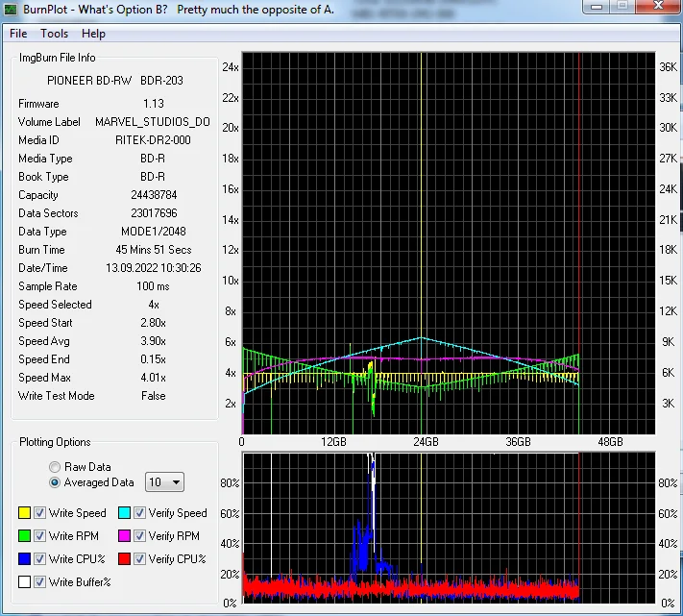Uncheck the Verify Speed checkbox

(140, 513)
